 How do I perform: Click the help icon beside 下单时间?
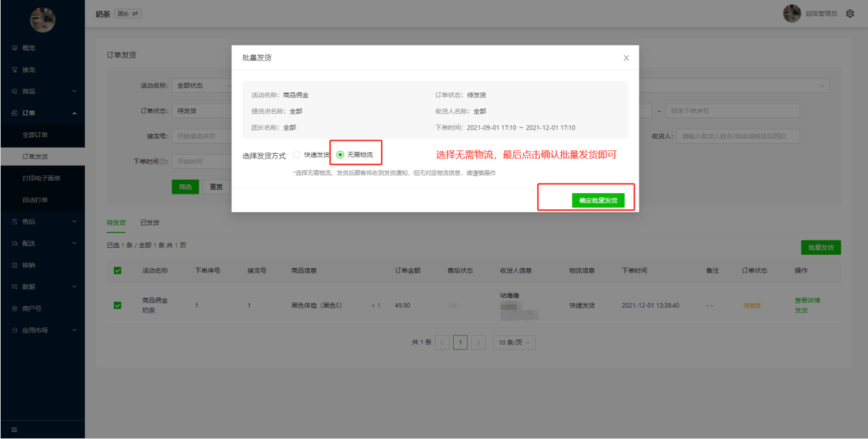(164, 162)
